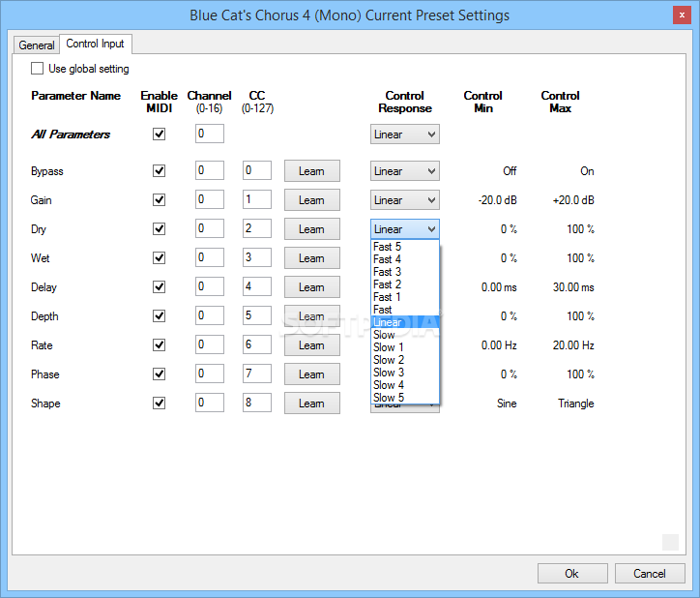Click the Bypass CC number field

click(256, 170)
